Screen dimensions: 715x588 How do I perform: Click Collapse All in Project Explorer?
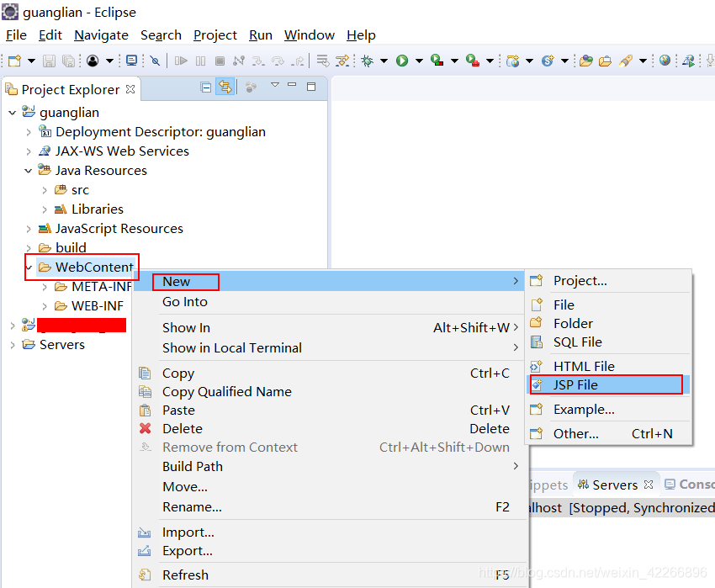pyautogui.click(x=205, y=87)
